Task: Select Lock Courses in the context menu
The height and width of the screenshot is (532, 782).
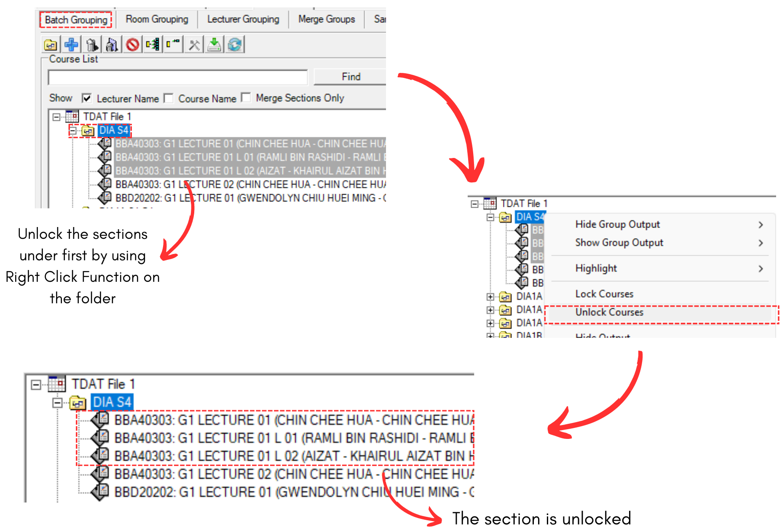Action: pos(604,294)
